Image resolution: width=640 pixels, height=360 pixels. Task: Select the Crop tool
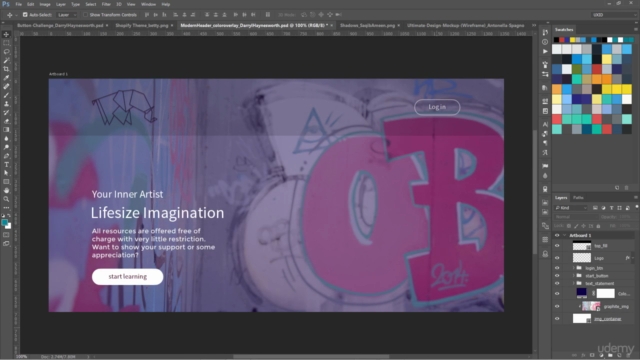6,69
